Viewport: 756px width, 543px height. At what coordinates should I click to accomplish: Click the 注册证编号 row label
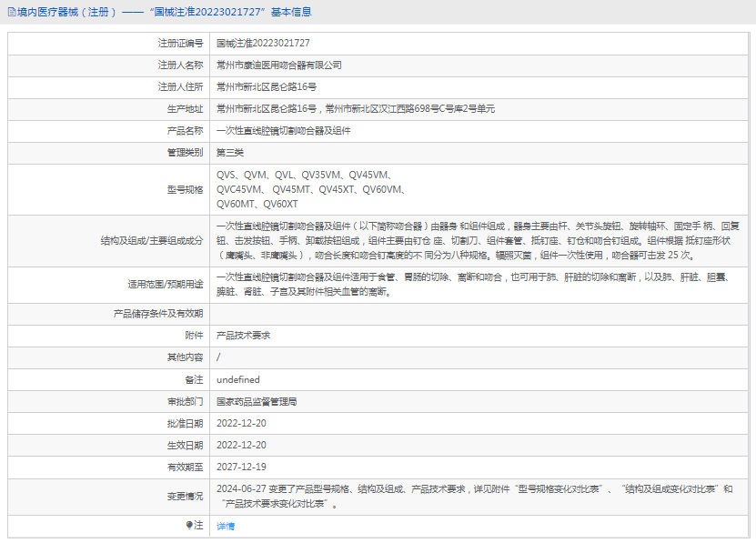(180, 44)
